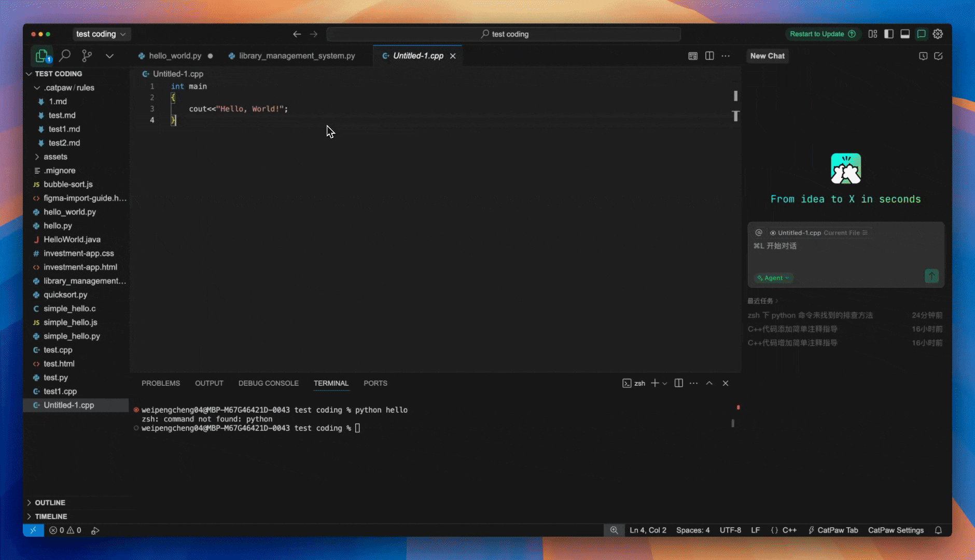Split the editor to the right
Image resolution: width=975 pixels, height=560 pixels.
[x=709, y=56]
